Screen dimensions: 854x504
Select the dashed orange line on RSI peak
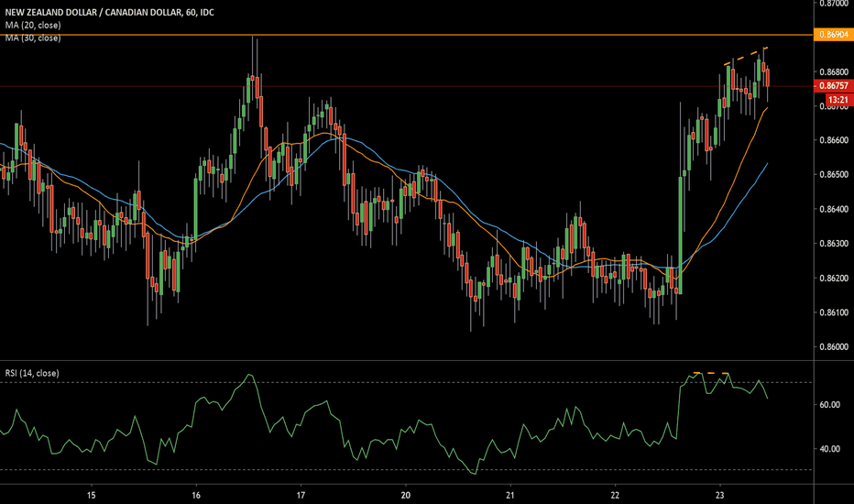coord(710,373)
